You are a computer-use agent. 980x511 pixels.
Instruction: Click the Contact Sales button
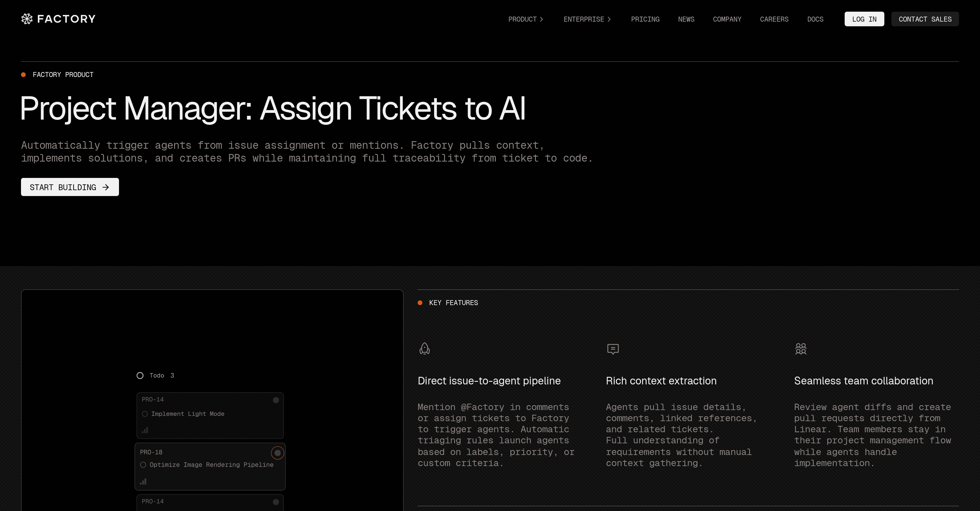tap(925, 19)
